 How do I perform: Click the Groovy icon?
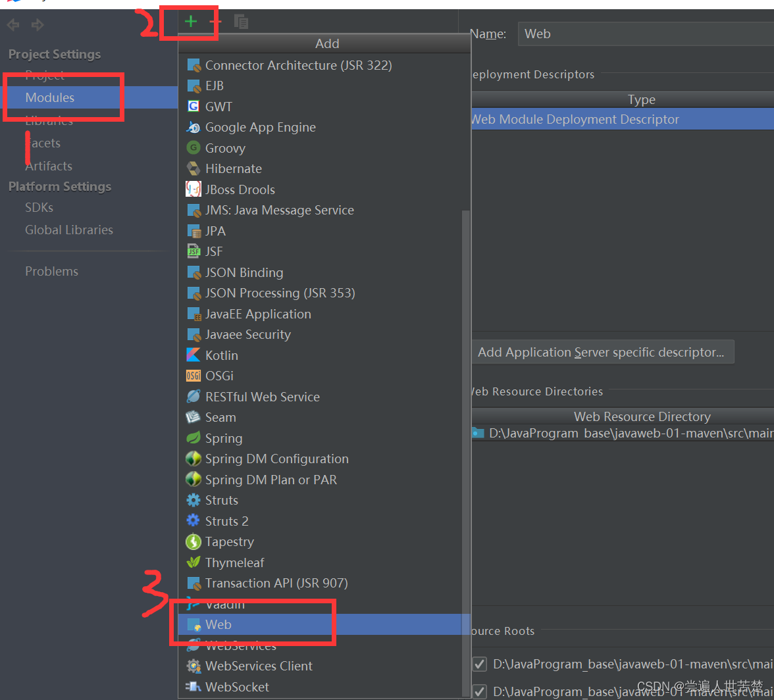(193, 148)
